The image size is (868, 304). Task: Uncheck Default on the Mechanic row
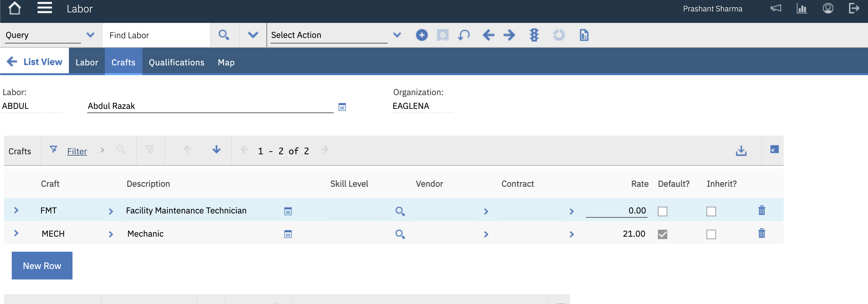pos(663,234)
